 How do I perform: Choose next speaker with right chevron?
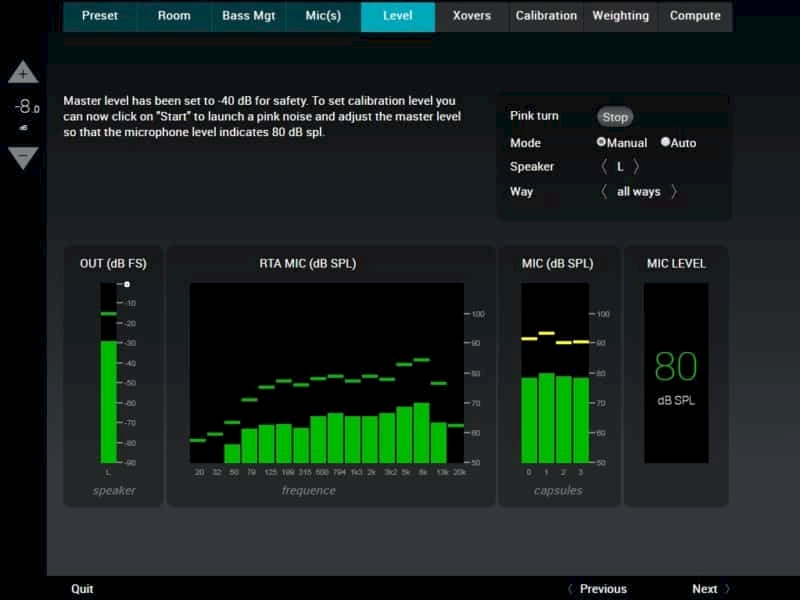[636, 167]
